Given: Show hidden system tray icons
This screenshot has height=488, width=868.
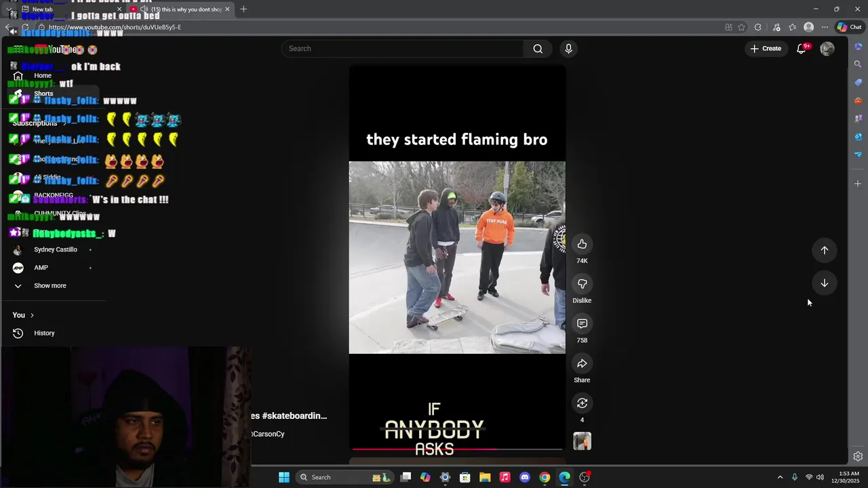Looking at the screenshot, I should click(780, 477).
